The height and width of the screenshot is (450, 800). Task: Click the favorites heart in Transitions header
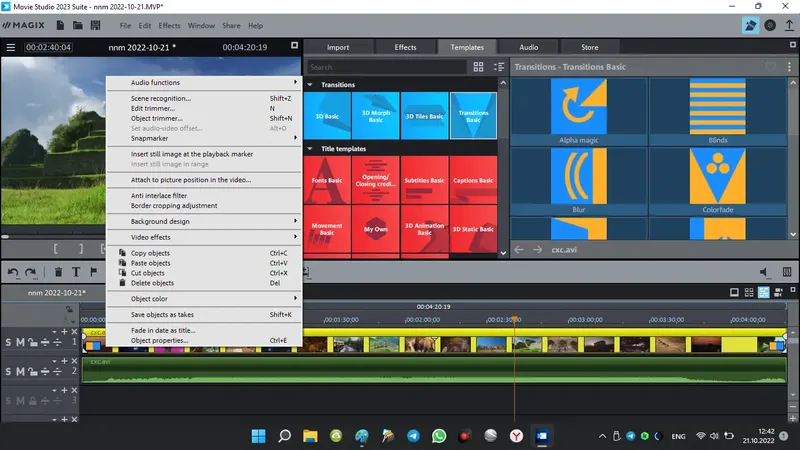[770, 66]
